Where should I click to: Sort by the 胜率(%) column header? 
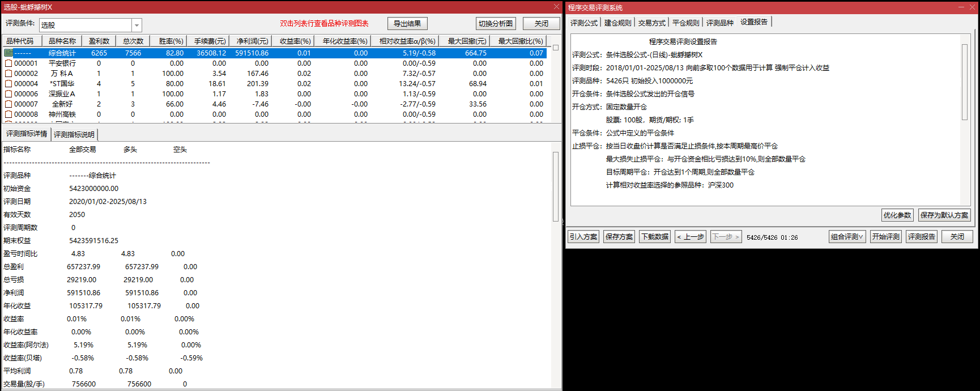tap(171, 41)
